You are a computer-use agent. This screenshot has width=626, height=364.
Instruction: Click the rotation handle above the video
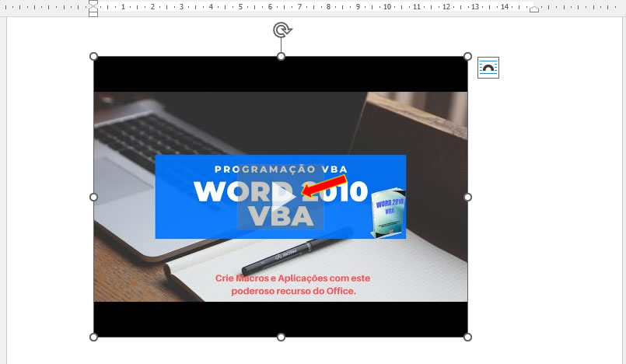tap(282, 30)
